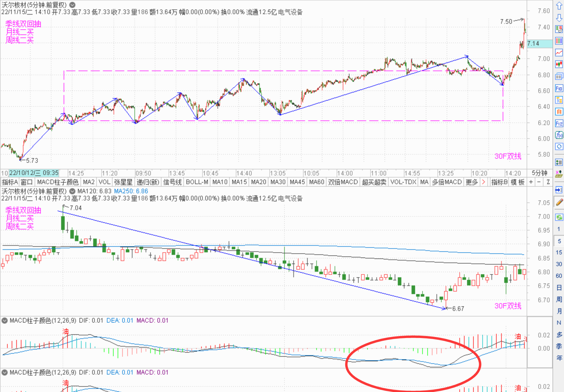Click the up arrow icon in right sidebar
The height and width of the screenshot is (392, 564).
[559, 6]
